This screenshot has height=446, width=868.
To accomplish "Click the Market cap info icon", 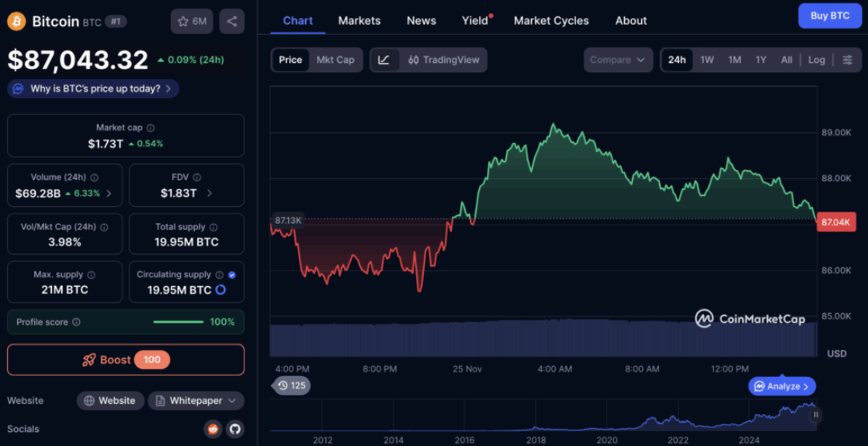I will click(151, 128).
